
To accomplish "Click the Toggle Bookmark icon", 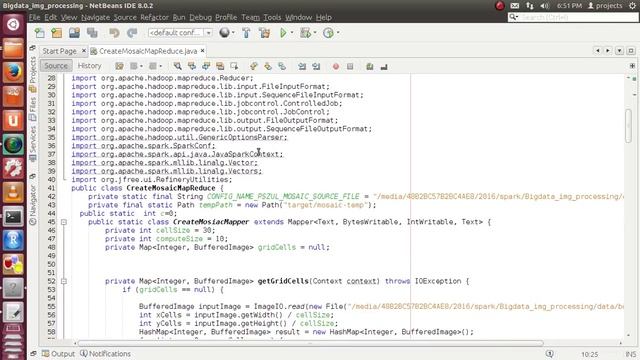I will tap(282, 66).
